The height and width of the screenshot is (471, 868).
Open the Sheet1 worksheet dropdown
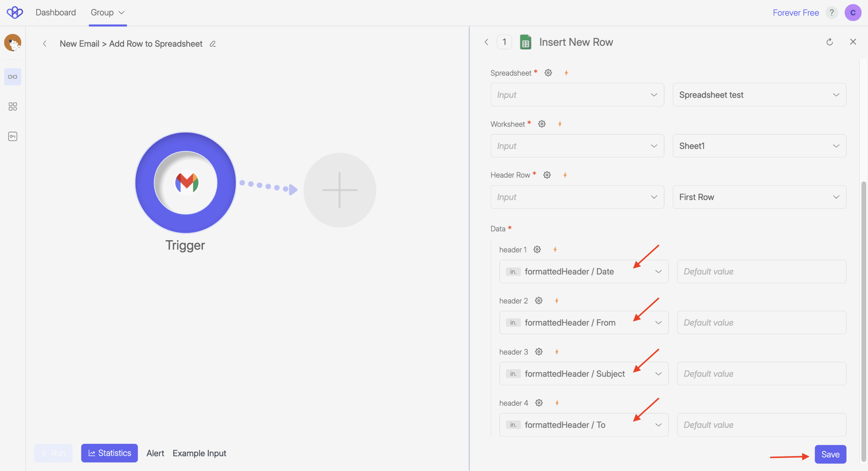tap(759, 146)
